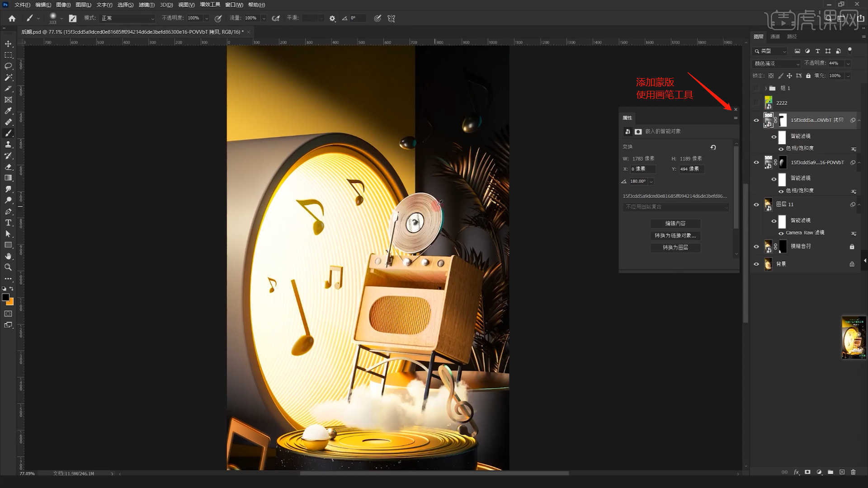Screen dimensions: 868x488
Task: Select the Move tool
Action: [8, 44]
